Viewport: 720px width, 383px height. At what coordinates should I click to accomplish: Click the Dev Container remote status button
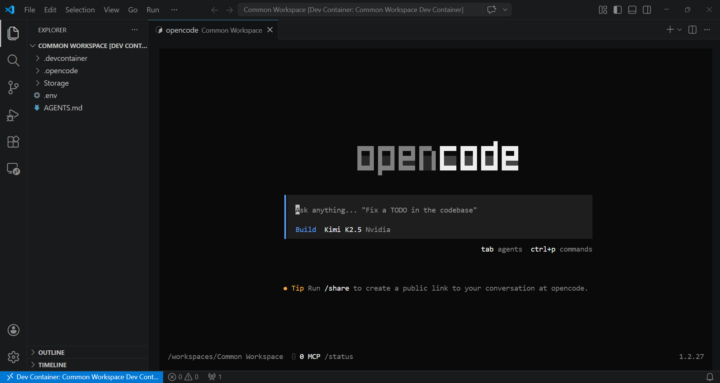click(82, 377)
